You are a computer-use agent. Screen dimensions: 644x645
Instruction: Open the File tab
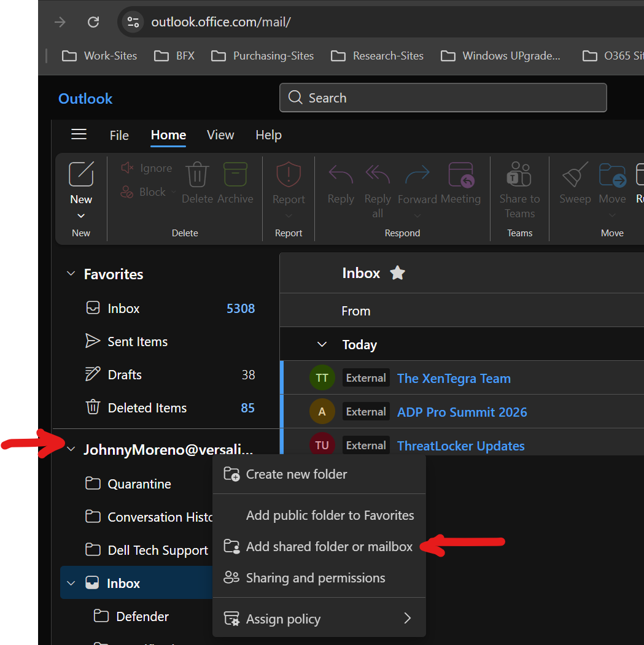[x=119, y=136]
